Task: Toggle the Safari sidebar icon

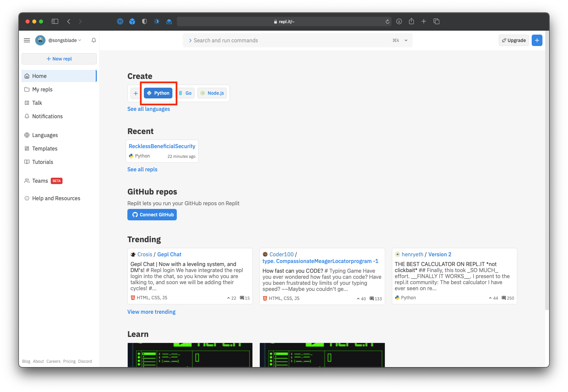Action: tap(55, 21)
